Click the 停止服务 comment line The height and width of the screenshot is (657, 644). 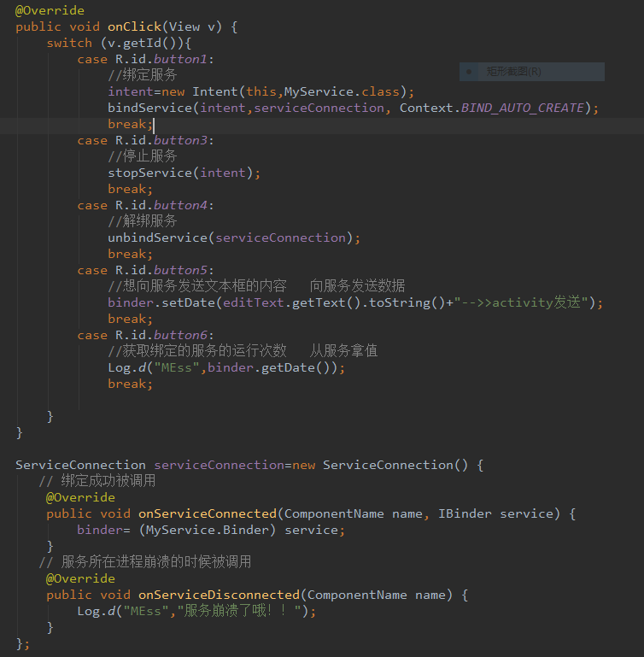point(143,156)
